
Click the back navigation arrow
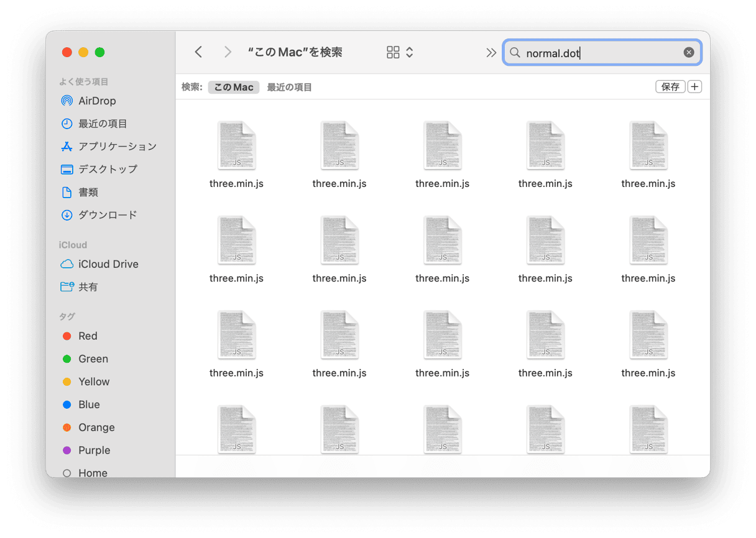click(198, 52)
